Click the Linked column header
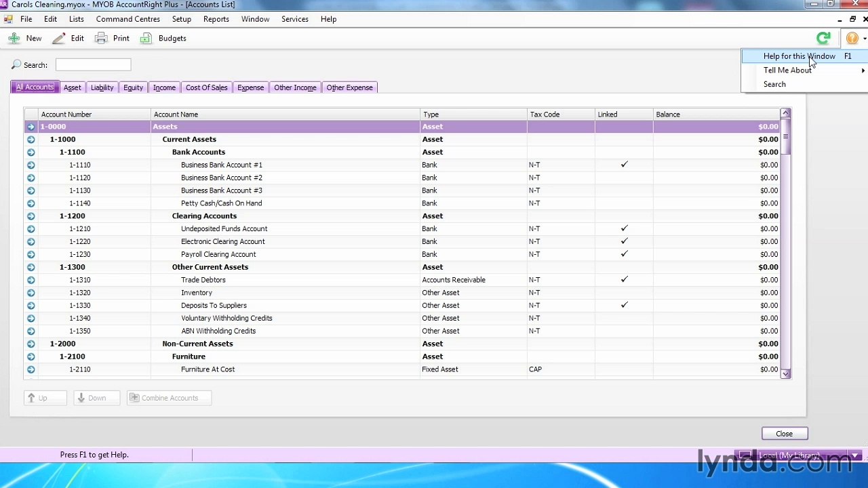868x488 pixels. pyautogui.click(x=624, y=115)
